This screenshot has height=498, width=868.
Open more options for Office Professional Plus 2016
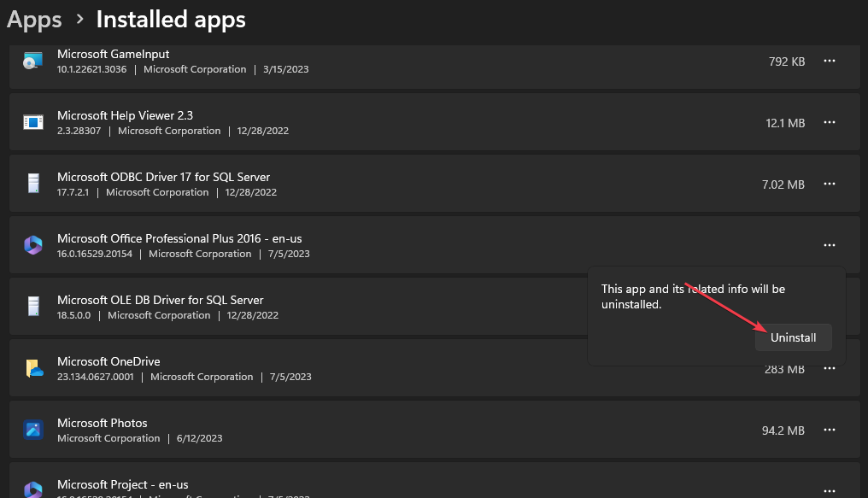click(830, 245)
